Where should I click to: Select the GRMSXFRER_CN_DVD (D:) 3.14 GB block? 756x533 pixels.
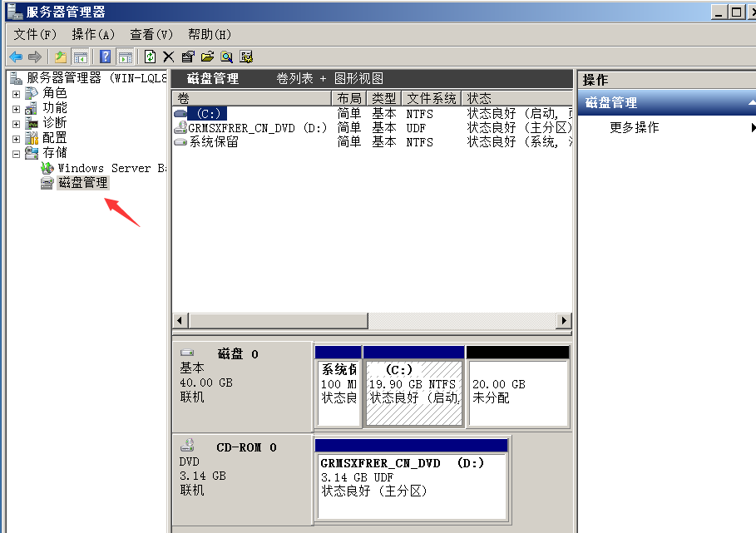(412, 480)
